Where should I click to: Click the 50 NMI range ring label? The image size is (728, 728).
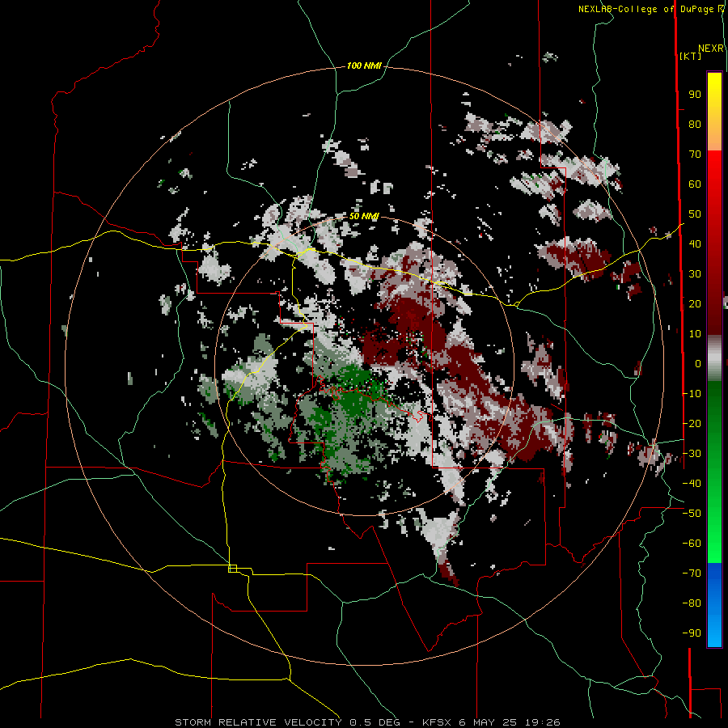click(364, 216)
